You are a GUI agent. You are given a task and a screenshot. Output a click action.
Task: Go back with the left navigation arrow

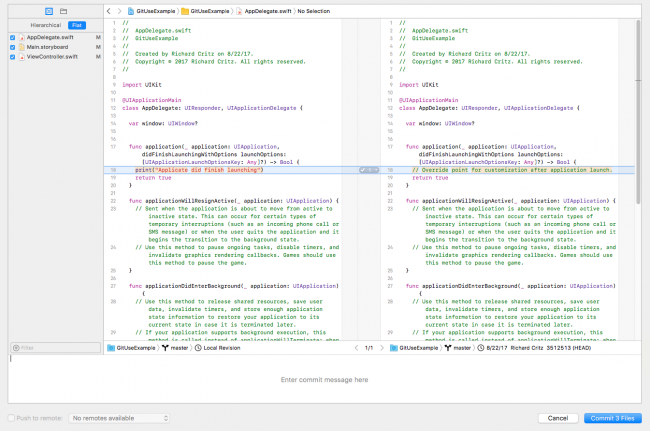[x=109, y=11]
